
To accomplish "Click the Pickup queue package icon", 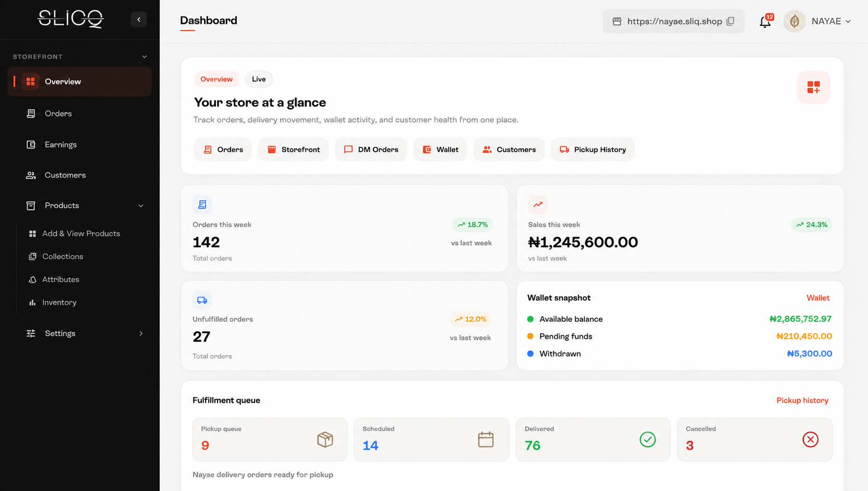I will [x=325, y=439].
